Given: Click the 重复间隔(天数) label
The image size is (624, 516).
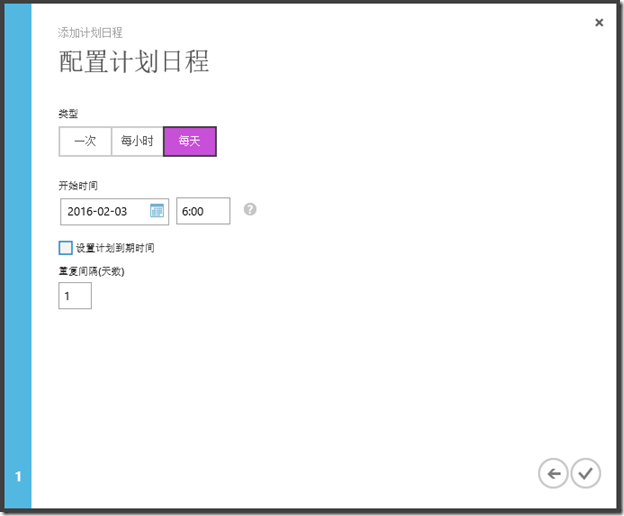Looking at the screenshot, I should click(x=92, y=271).
